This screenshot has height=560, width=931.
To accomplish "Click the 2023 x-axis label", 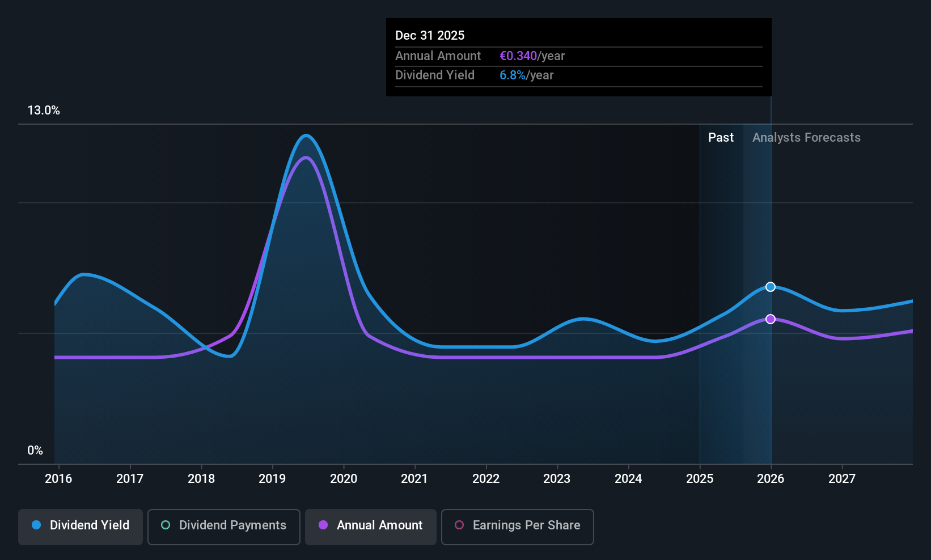I will click(557, 478).
